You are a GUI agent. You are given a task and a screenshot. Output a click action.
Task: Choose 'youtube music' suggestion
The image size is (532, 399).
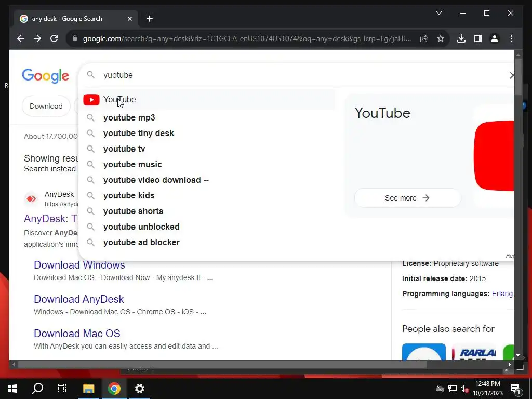(x=207, y=165)
